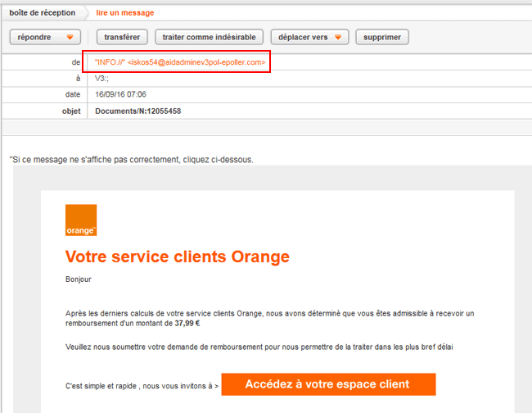Screen dimensions: 532x413
Task: Click the amount '37,99 €'
Action: 187,324
